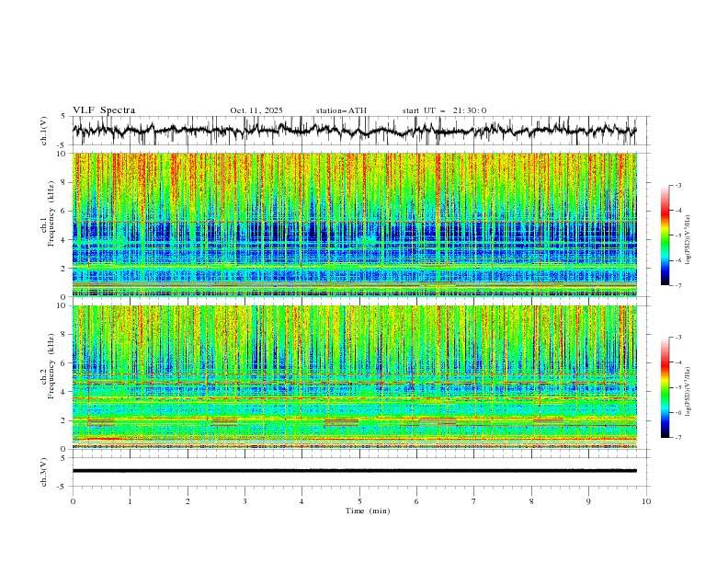This screenshot has height=563, width=728.
Task: Click the time axis tick label '0'
Action: pos(73,501)
